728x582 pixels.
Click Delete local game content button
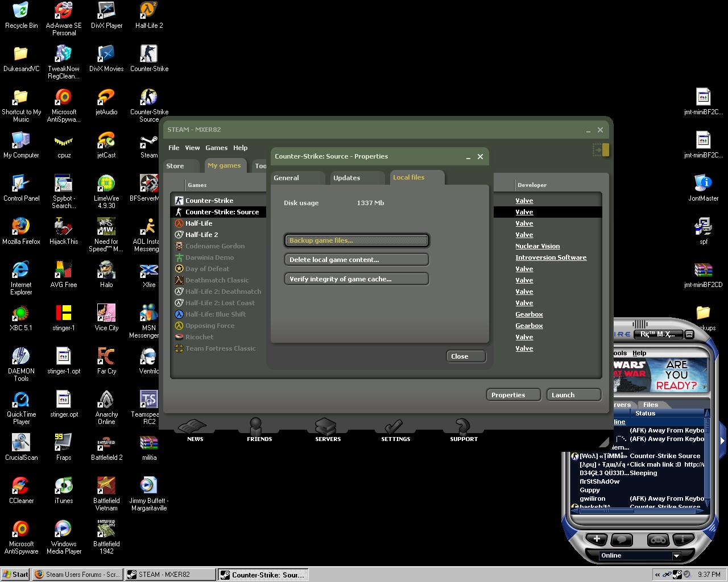pyautogui.click(x=357, y=260)
